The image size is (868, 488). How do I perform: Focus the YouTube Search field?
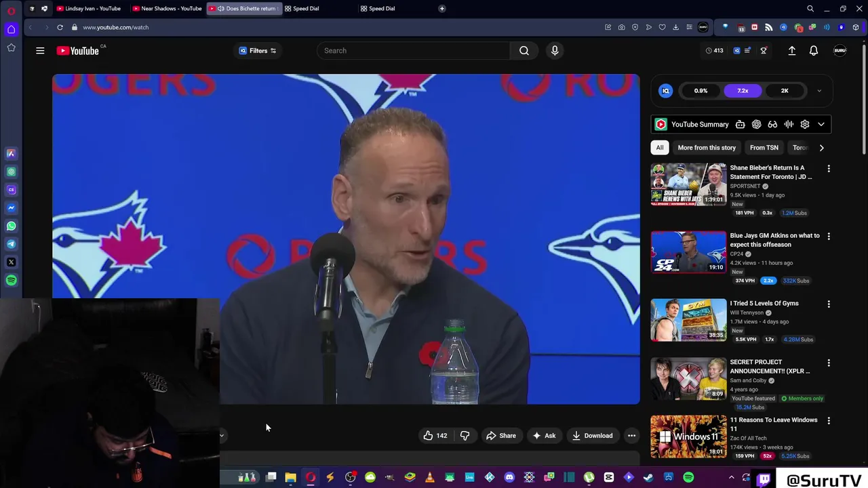click(x=414, y=51)
